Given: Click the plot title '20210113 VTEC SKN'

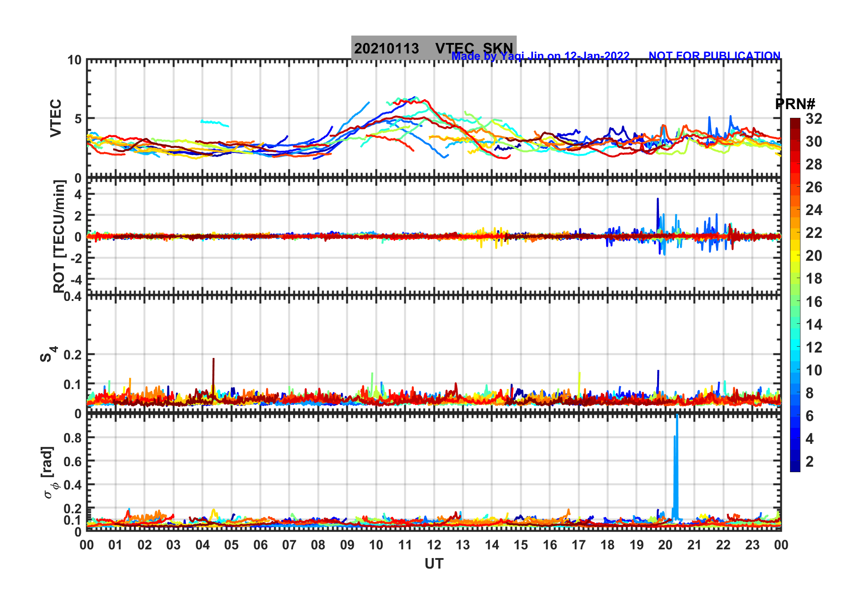Looking at the screenshot, I should [x=434, y=47].
